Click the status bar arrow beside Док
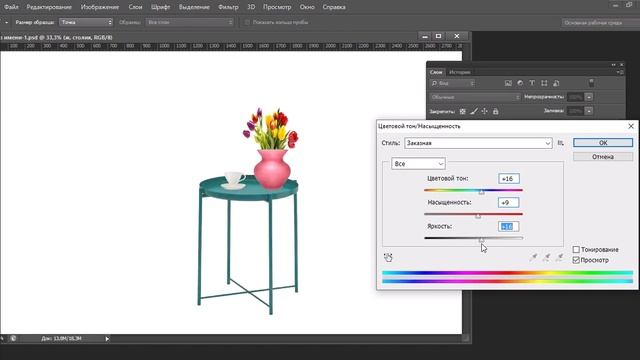This screenshot has width=640, height=360. click(x=107, y=338)
